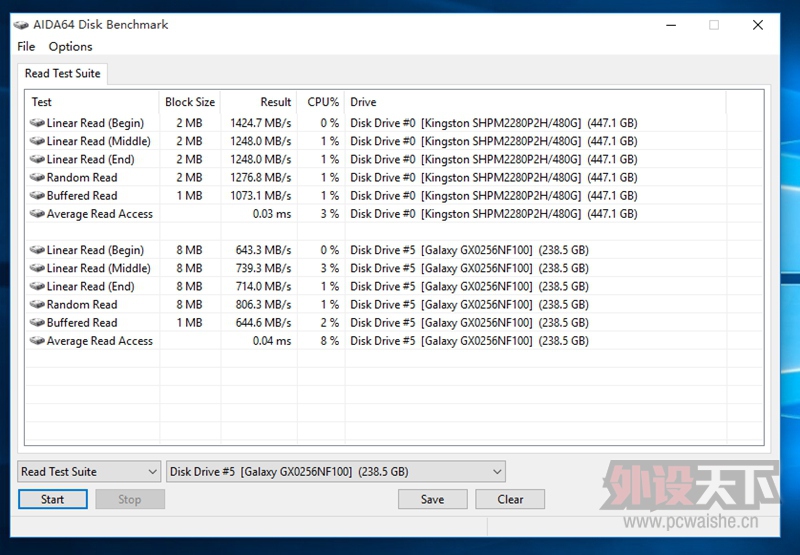Image resolution: width=800 pixels, height=555 pixels.
Task: Select the Read Test Suite tab
Action: click(x=62, y=73)
